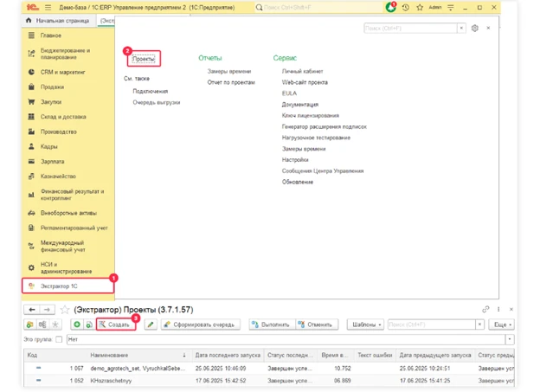This screenshot has width=540, height=392.
Task: Click the green add icon in list toolbar
Action: point(77,325)
